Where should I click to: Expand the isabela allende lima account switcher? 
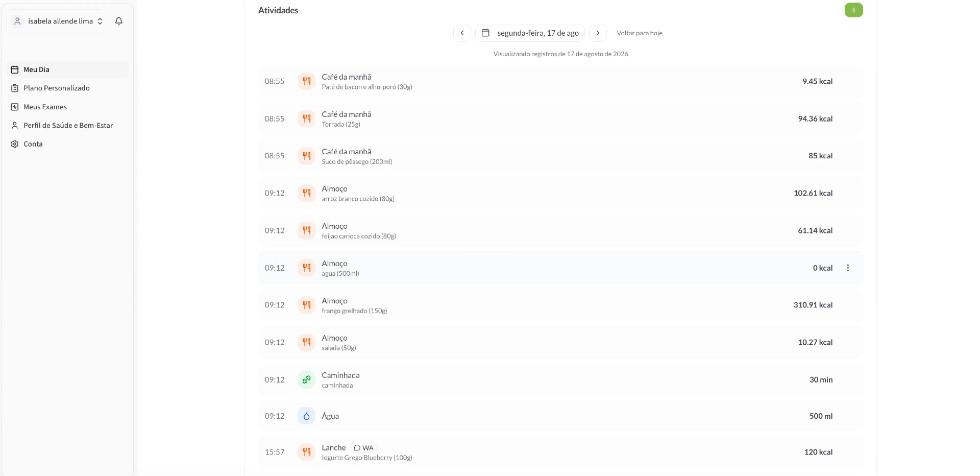click(x=58, y=21)
